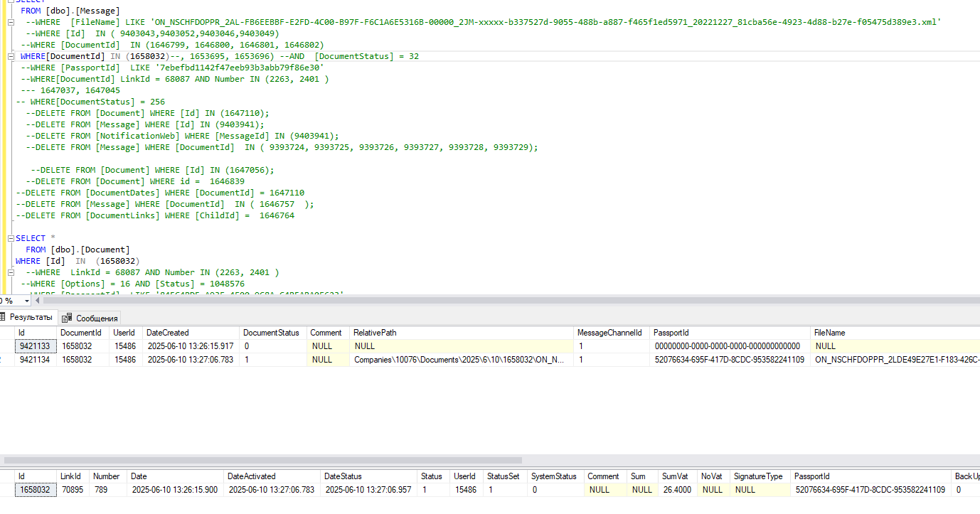
Task: Select SumVat cell 26.4000
Action: 678,490
